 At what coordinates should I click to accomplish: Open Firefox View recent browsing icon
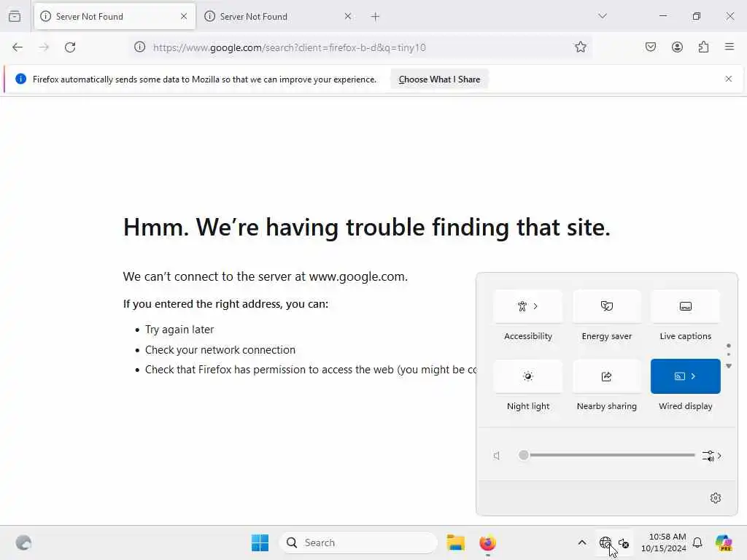(x=15, y=16)
